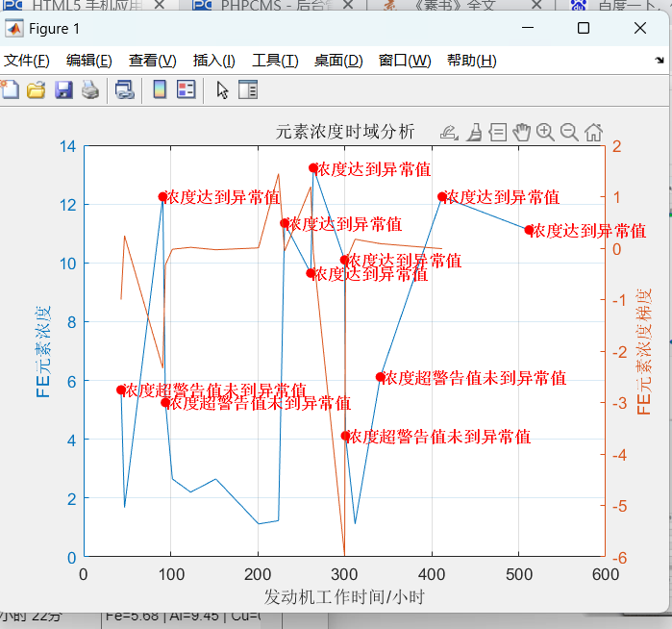
Task: Click the left y-axis label FE元素浓度
Action: point(43,352)
